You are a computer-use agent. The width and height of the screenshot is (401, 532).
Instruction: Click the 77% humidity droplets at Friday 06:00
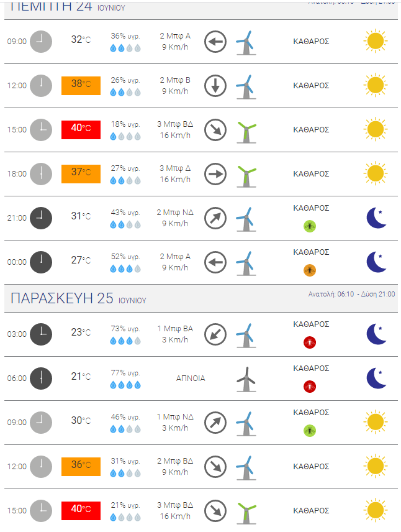(x=125, y=385)
